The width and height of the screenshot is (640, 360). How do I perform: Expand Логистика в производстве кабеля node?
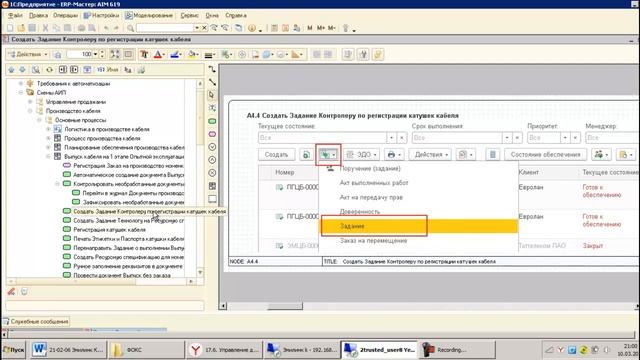click(x=48, y=129)
